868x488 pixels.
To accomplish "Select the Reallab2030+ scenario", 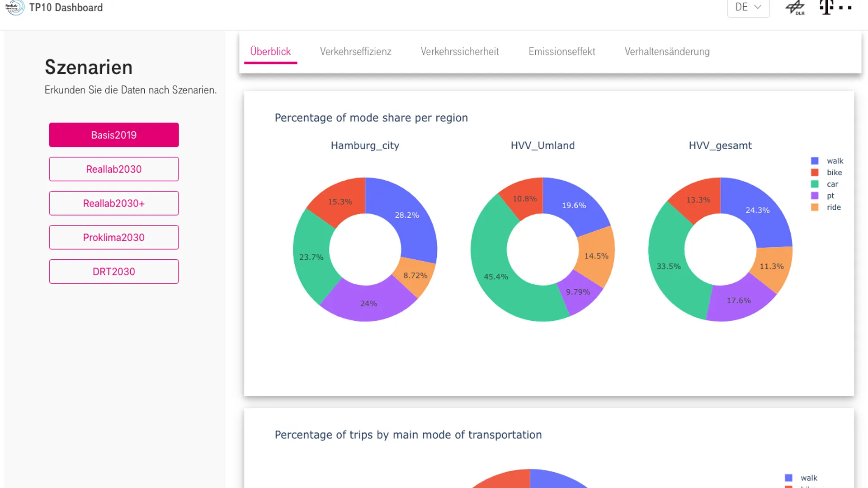I will (x=114, y=203).
